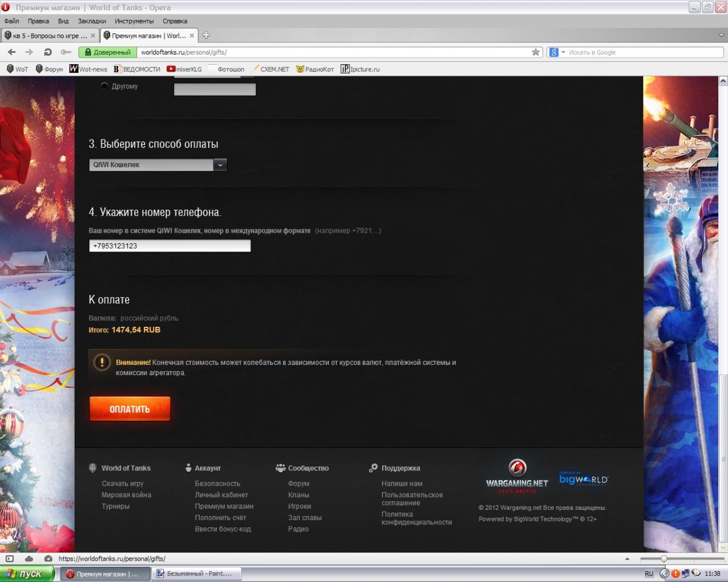Open the Пользовательское соглашение link
728x582 pixels.
[412, 499]
